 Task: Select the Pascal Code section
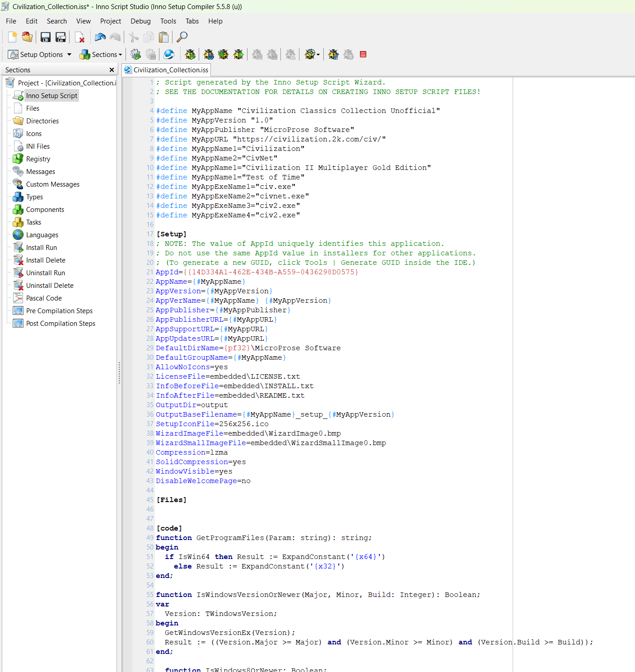click(x=44, y=298)
